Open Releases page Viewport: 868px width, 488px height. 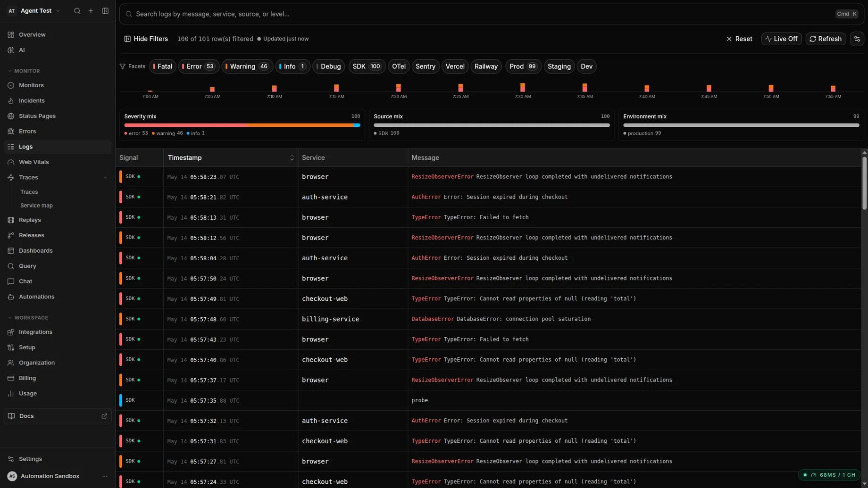(58, 235)
